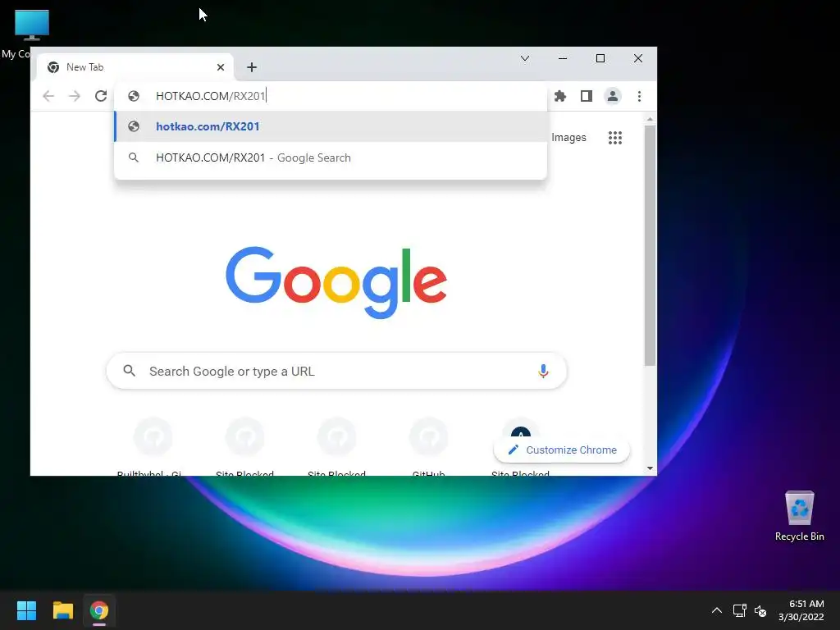Click the scrollbar up arrow

(650, 119)
